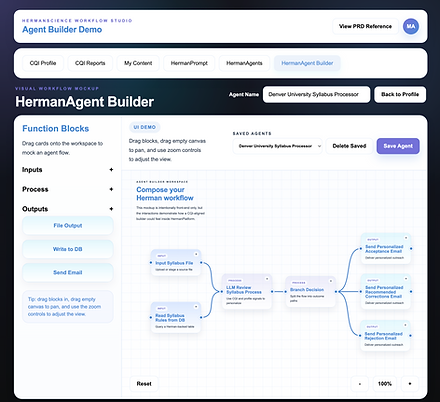
Task: Open the MA user avatar menu
Action: pos(411,26)
